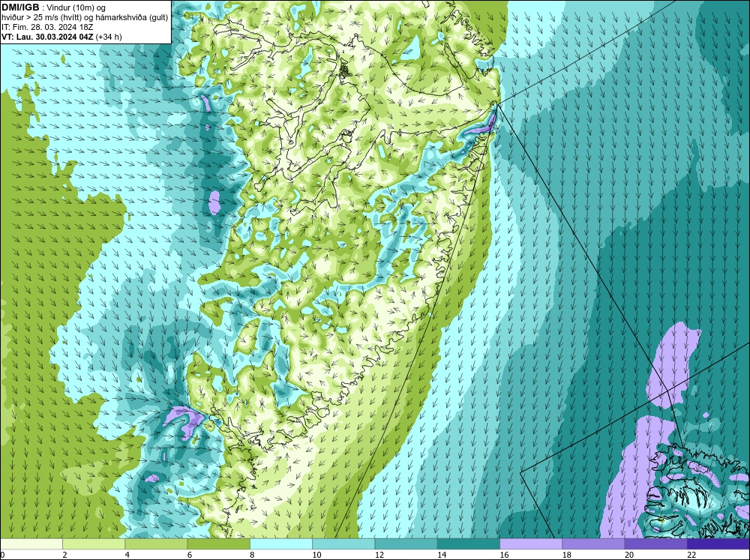Click the '10' legend scale label

click(x=316, y=555)
